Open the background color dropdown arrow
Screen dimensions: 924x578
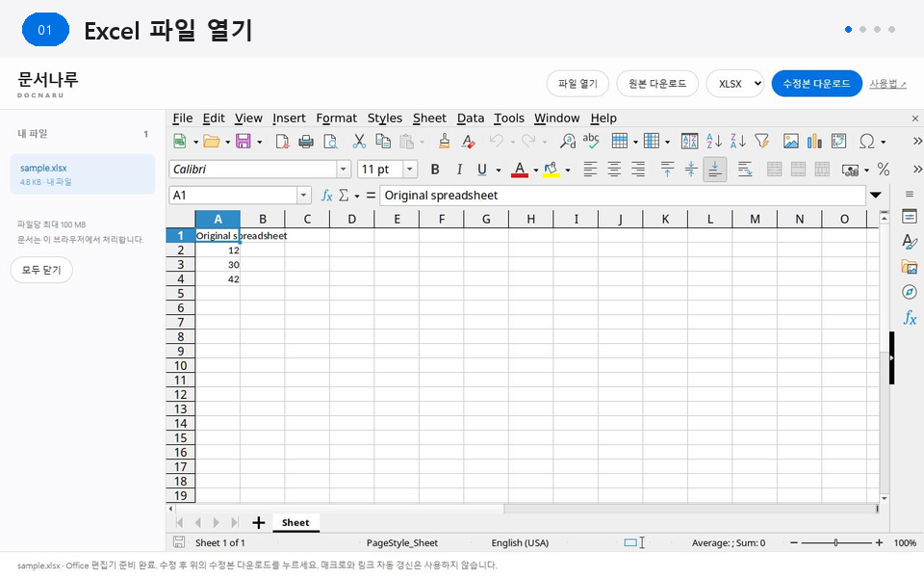coord(568,170)
